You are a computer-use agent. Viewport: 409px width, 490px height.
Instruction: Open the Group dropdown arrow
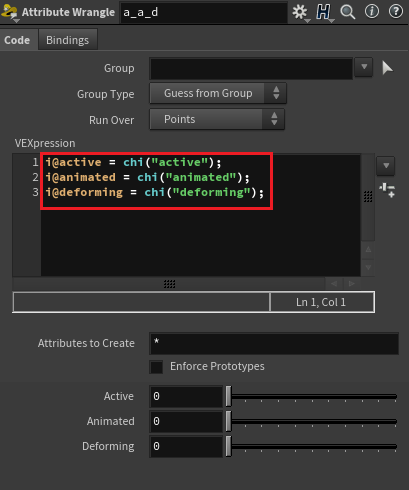pos(364,67)
